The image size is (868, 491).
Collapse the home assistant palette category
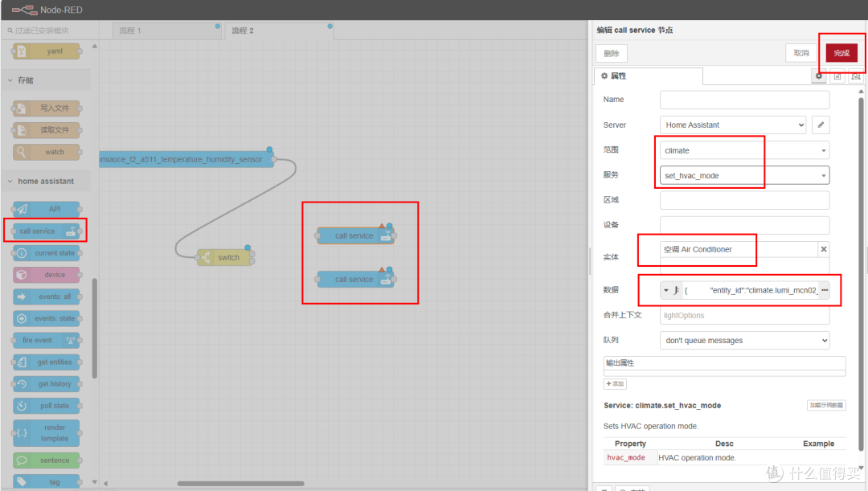[x=45, y=181]
